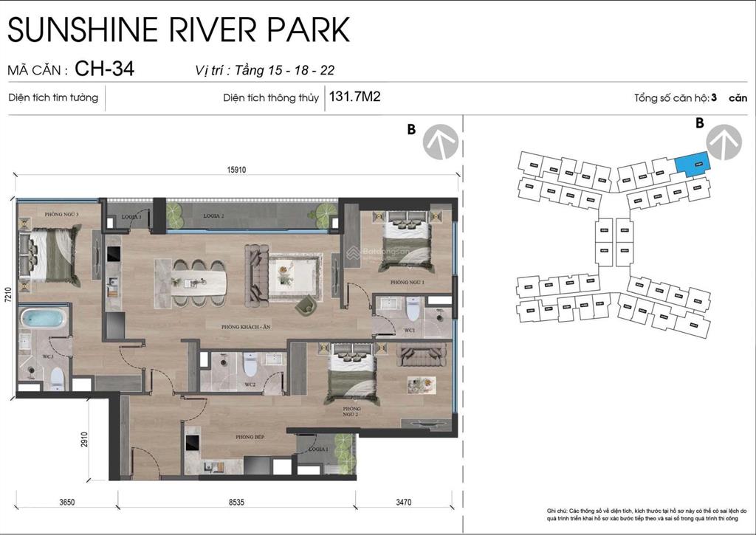
Task: Click the letter 'B' above the floor plan
Action: [411, 129]
